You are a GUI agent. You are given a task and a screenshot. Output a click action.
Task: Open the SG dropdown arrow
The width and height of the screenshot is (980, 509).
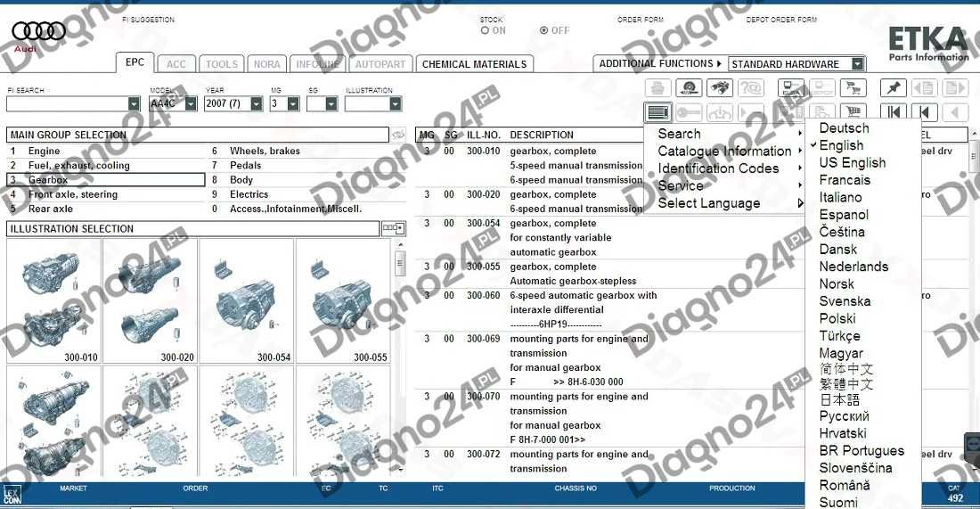[331, 103]
